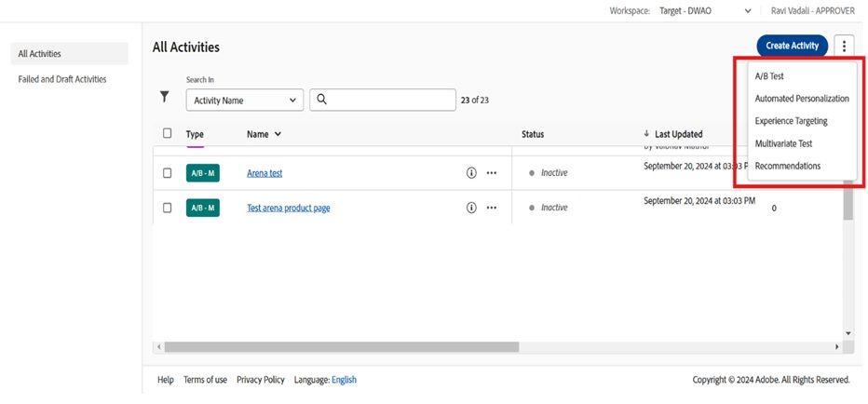Open Failed and Draft Activities in sidebar
Viewport: 868px width, 404px height.
pos(62,79)
